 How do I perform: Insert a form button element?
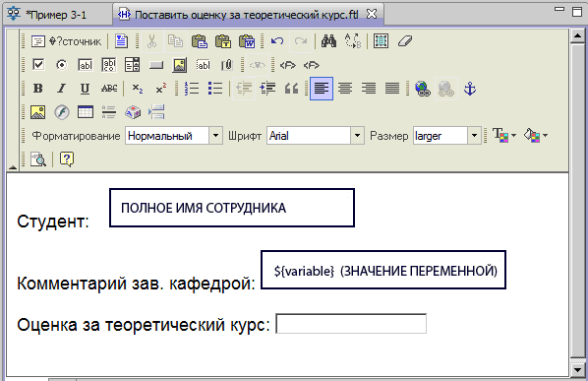[x=156, y=65]
